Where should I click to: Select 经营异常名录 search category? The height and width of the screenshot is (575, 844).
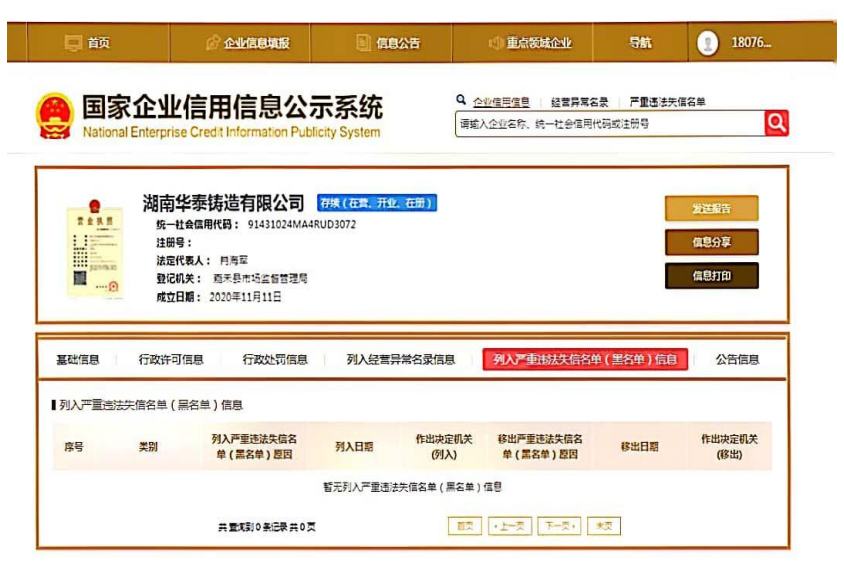[x=579, y=102]
